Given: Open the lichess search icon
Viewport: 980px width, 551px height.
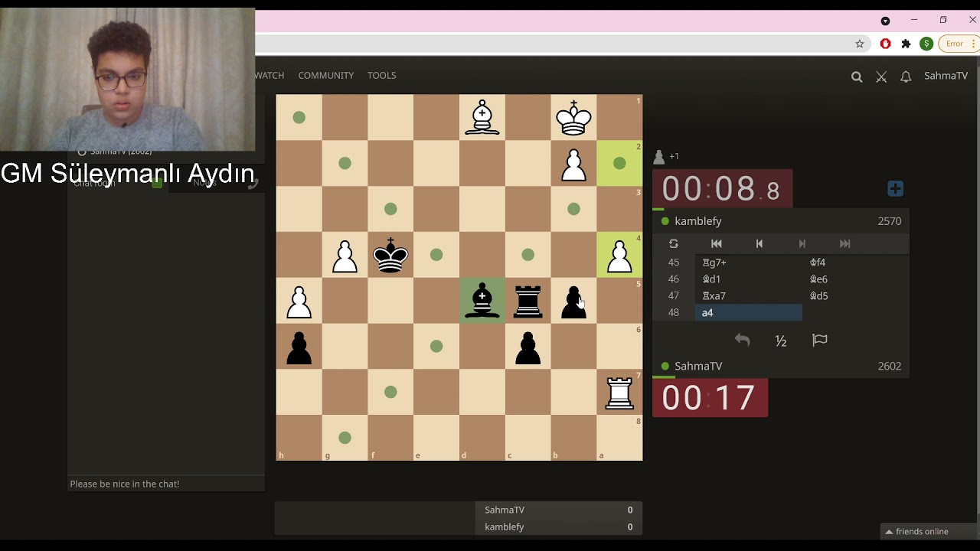Looking at the screenshot, I should [857, 76].
